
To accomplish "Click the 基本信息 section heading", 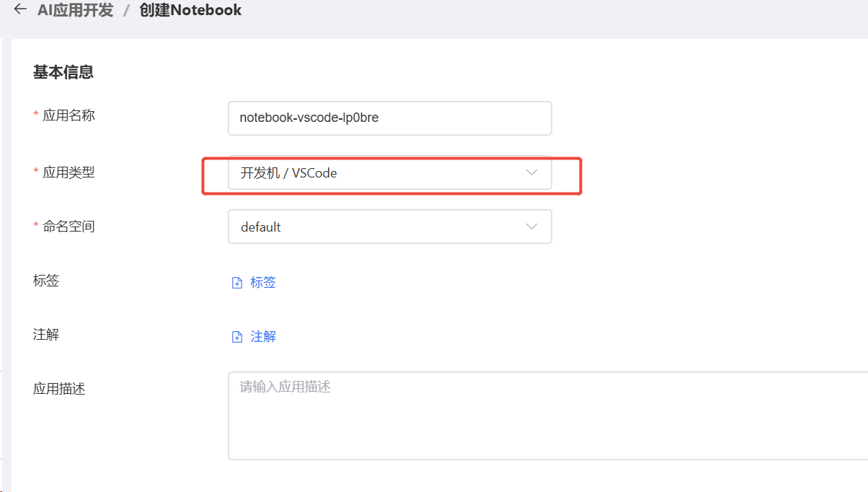I will pos(63,72).
